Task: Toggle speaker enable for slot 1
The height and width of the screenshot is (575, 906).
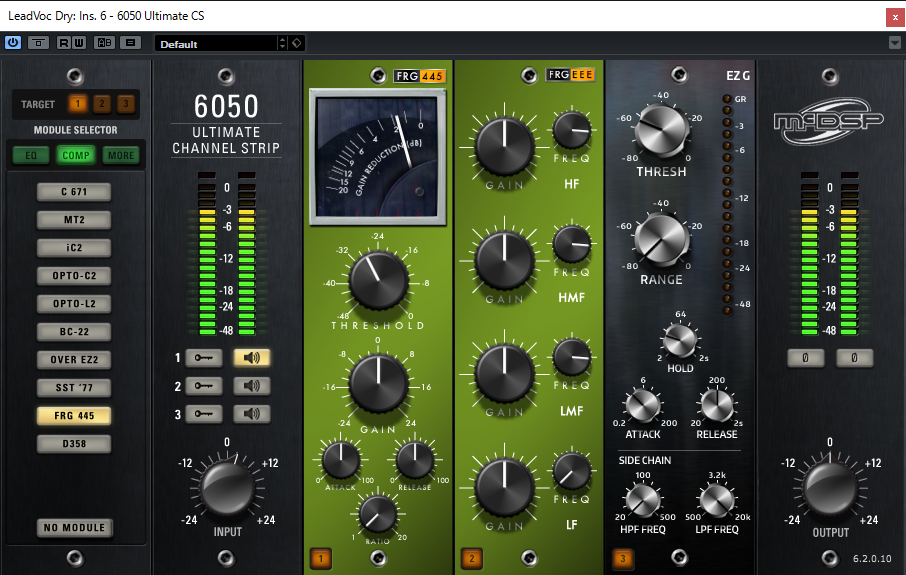Action: pyautogui.click(x=251, y=358)
